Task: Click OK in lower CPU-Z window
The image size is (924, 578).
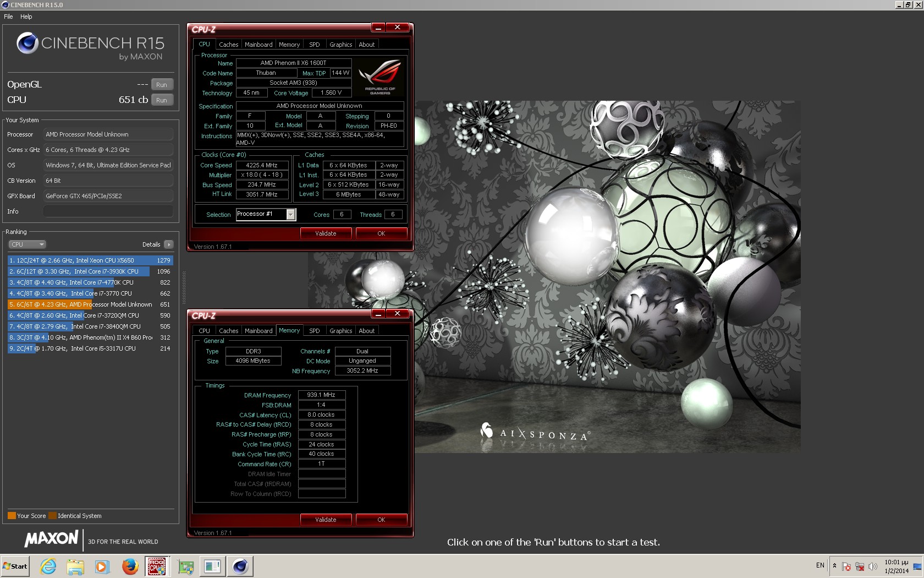Action: (x=381, y=520)
